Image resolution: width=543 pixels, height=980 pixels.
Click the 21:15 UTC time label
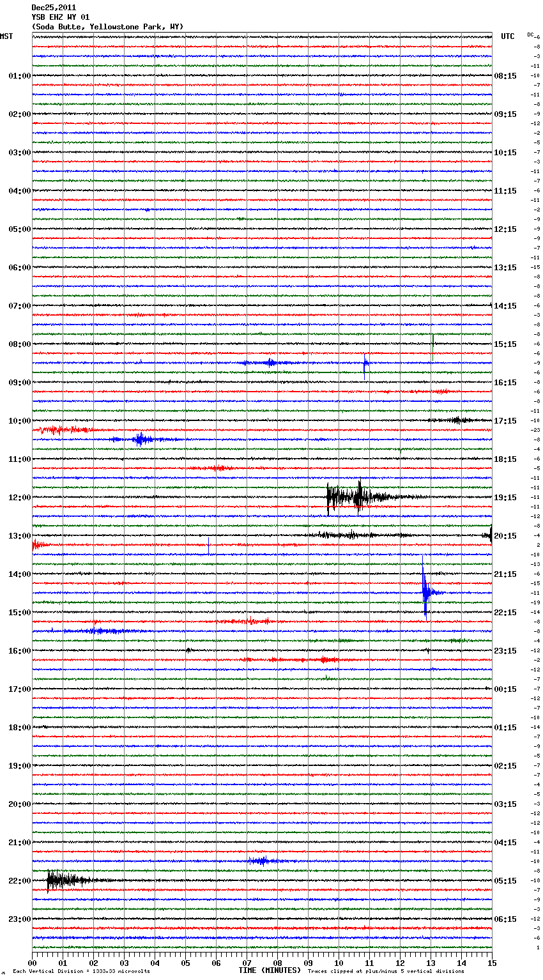pos(505,574)
